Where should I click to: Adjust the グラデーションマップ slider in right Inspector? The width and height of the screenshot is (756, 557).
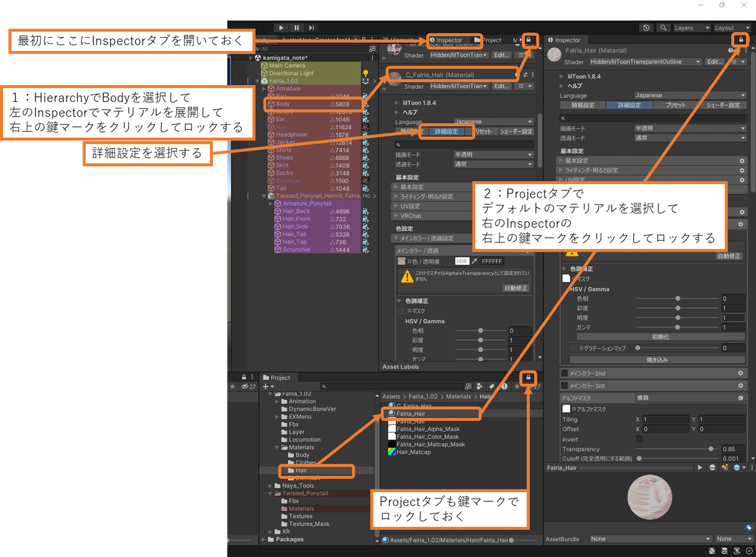click(677, 348)
